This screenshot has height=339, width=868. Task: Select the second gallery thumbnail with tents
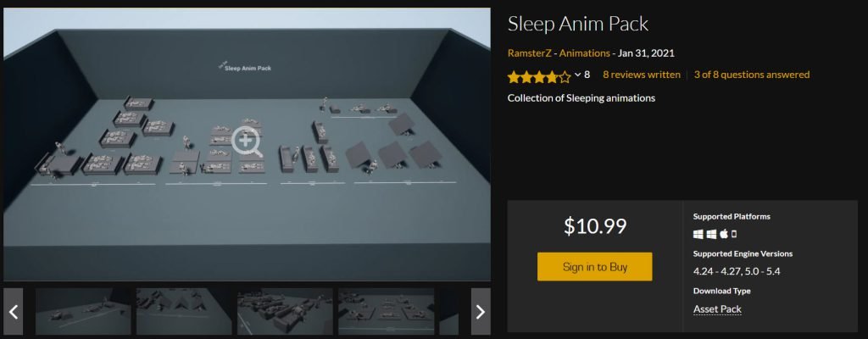pyautogui.click(x=184, y=311)
